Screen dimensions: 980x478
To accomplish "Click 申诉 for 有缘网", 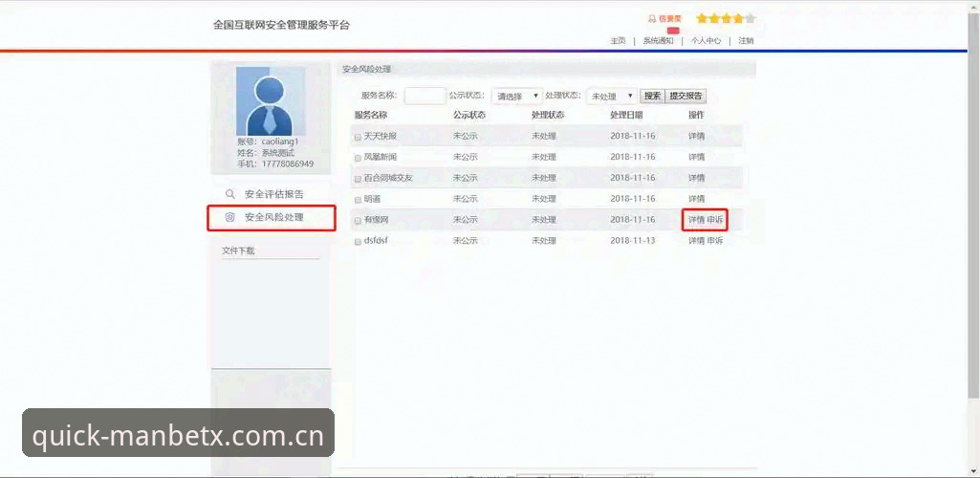I will coord(715,220).
